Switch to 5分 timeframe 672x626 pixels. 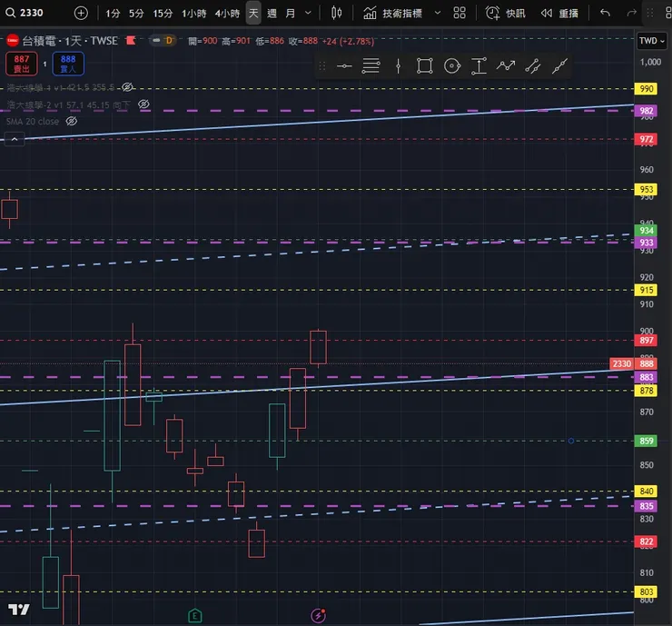[136, 14]
